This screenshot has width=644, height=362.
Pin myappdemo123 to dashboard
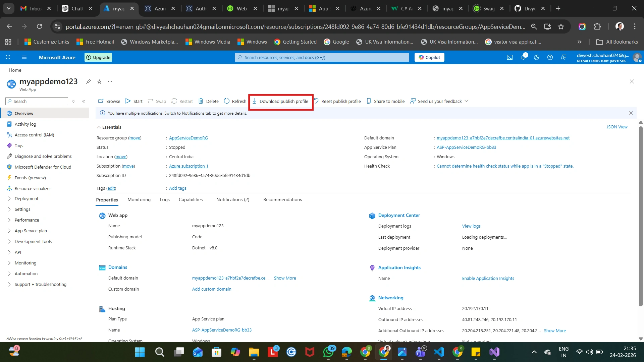point(89,81)
